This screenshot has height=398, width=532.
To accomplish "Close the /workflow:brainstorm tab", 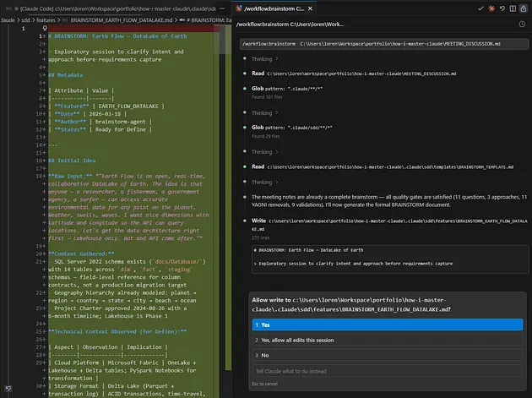I will pyautogui.click(x=310, y=8).
